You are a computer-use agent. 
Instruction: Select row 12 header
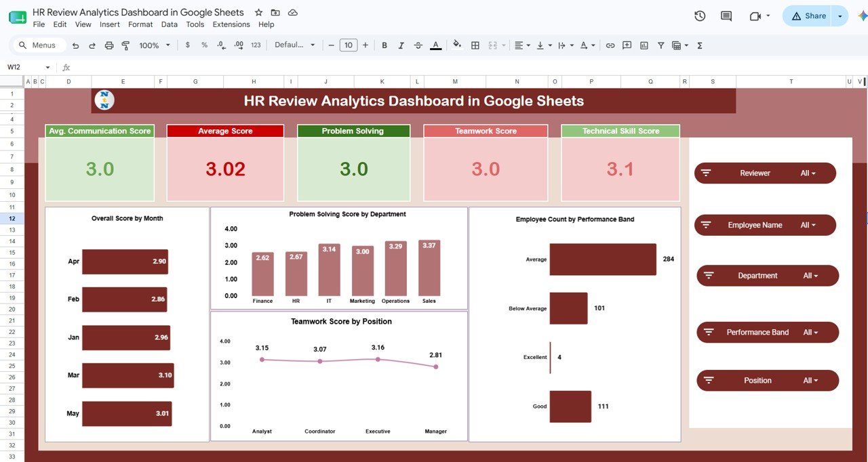[12, 218]
